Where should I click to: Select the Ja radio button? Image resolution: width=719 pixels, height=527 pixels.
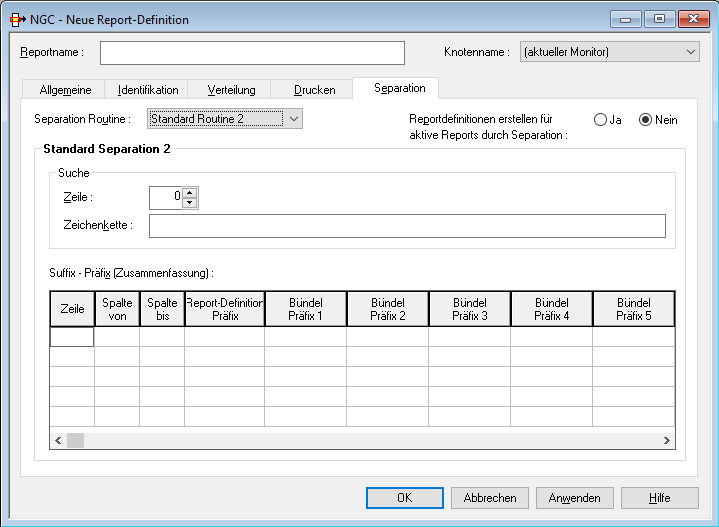[x=600, y=120]
